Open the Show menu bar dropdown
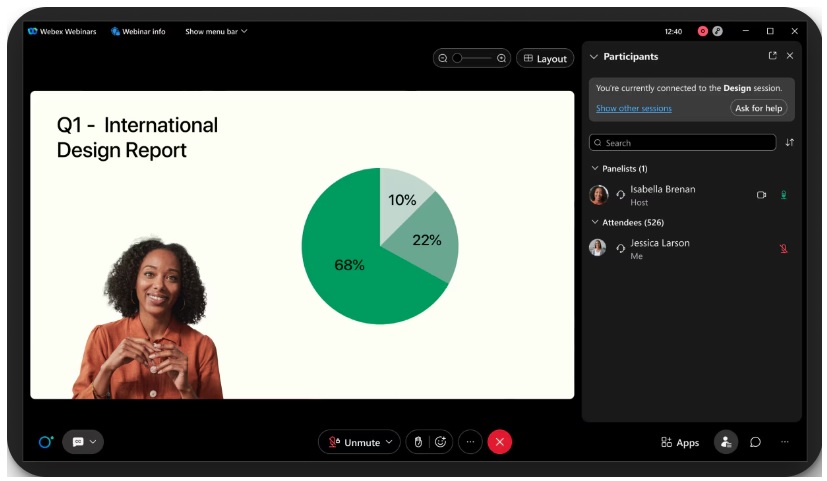Viewport: 827px width, 481px height. [x=216, y=31]
